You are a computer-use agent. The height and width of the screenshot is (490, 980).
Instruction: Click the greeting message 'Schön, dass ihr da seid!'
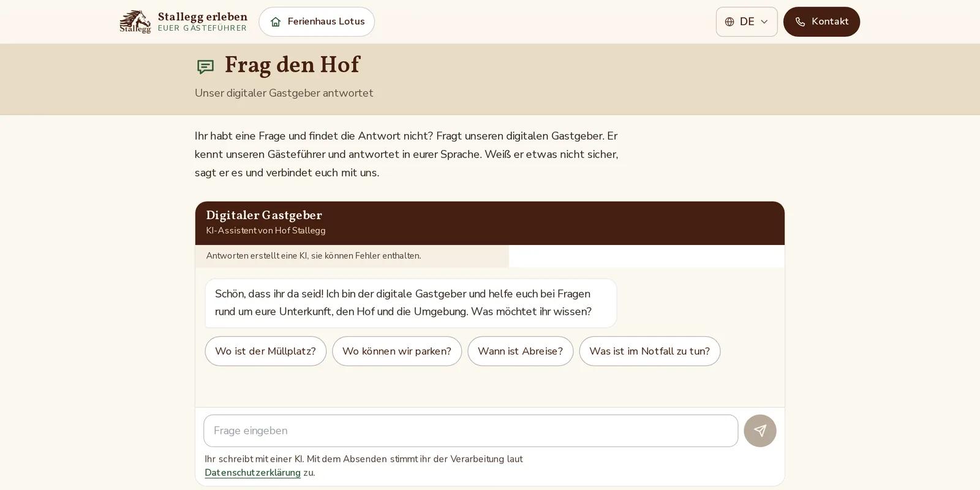[x=410, y=303]
